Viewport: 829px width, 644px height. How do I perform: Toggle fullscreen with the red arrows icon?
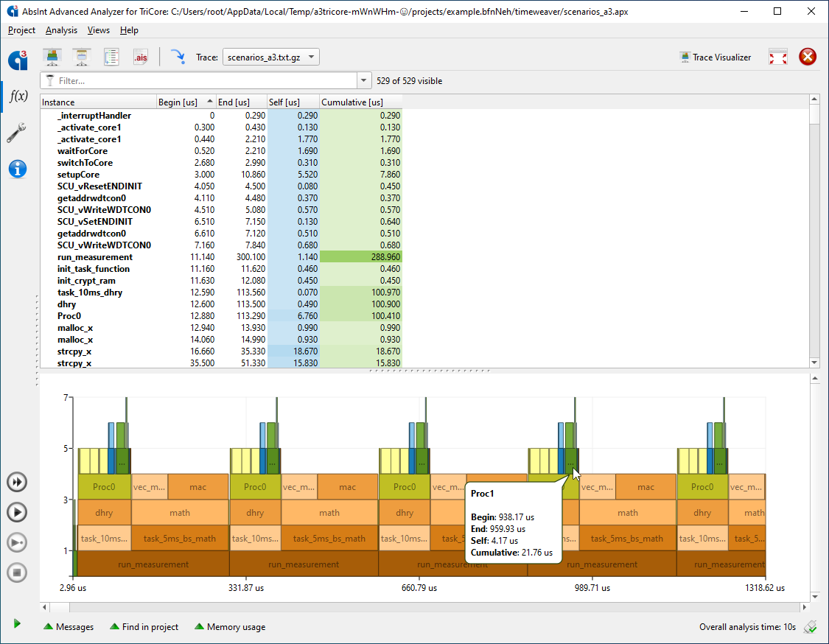[777, 57]
